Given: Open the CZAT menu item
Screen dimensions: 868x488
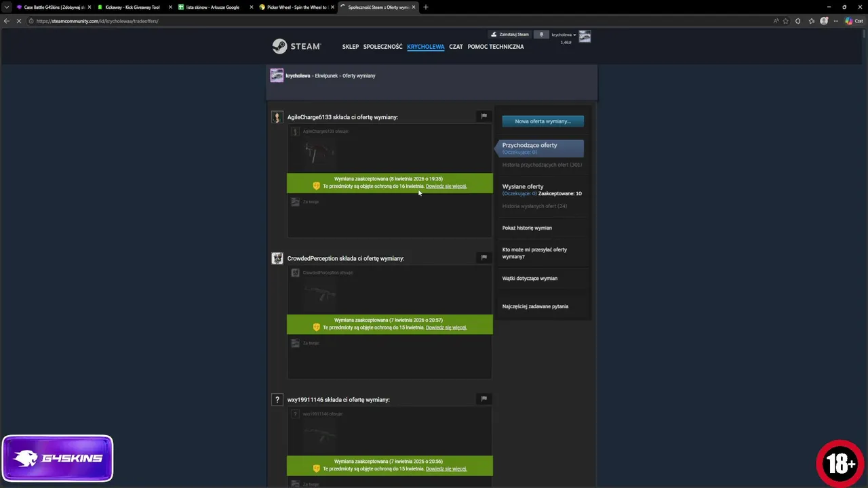Looking at the screenshot, I should (456, 47).
